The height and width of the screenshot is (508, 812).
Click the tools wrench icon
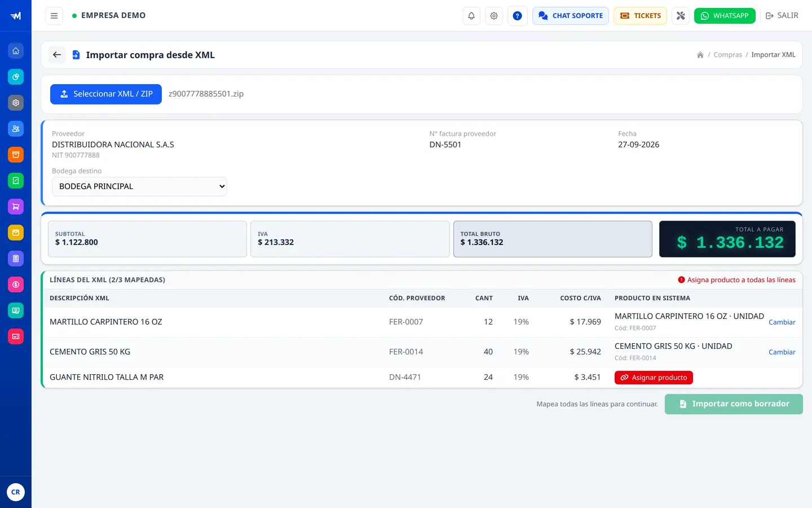pyautogui.click(x=681, y=16)
